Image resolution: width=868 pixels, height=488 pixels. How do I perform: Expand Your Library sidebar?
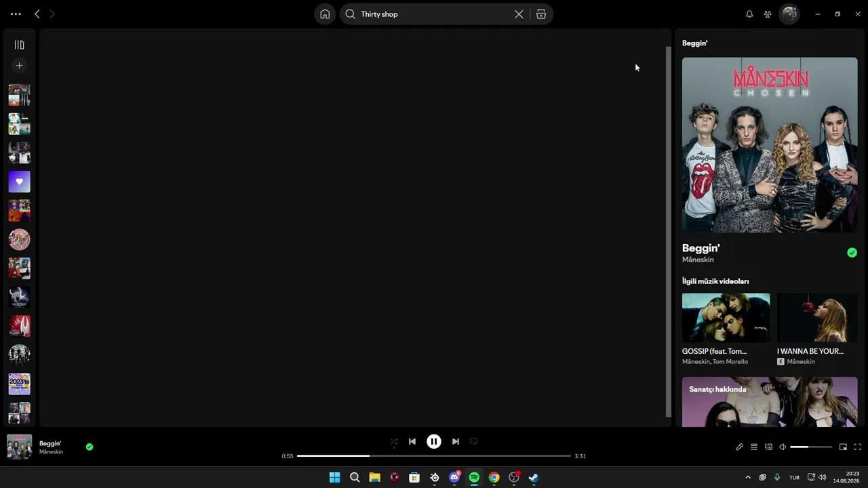[19, 45]
